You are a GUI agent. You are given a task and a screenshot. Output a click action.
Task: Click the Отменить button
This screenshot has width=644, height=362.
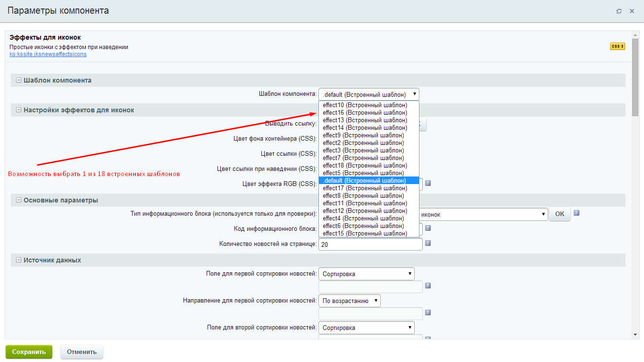point(82,352)
